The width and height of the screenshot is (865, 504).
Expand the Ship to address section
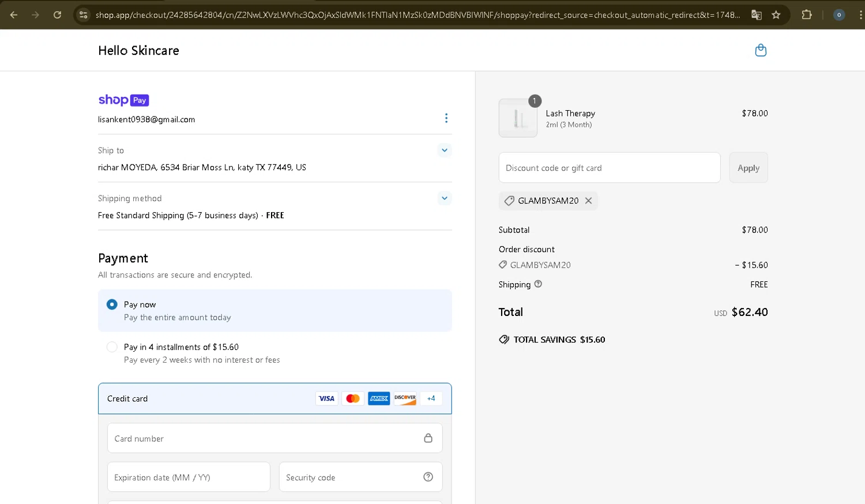[x=444, y=150]
